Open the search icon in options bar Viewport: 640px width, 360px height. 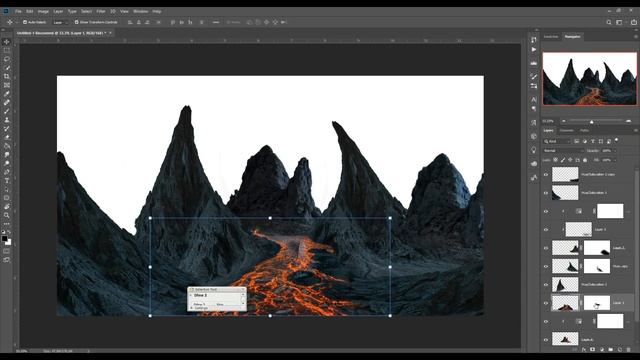click(x=609, y=22)
